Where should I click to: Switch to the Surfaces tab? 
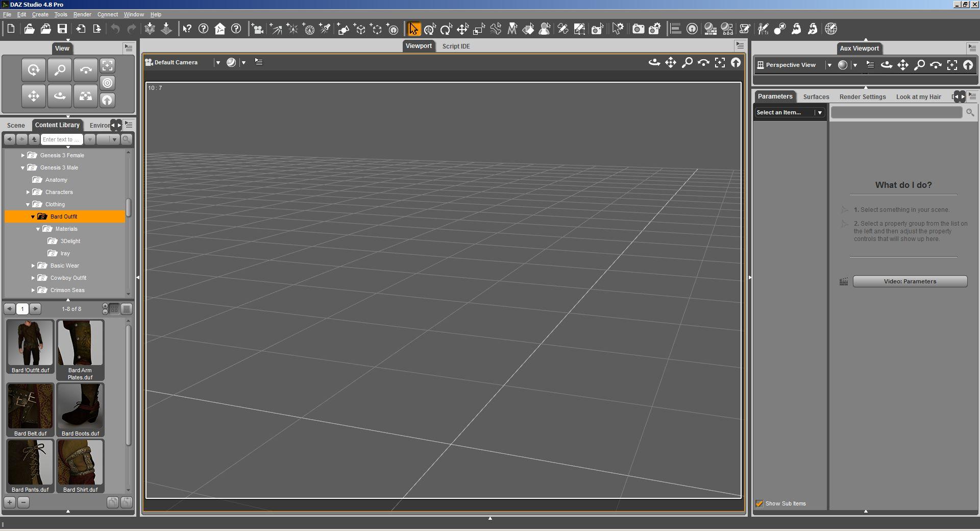816,96
